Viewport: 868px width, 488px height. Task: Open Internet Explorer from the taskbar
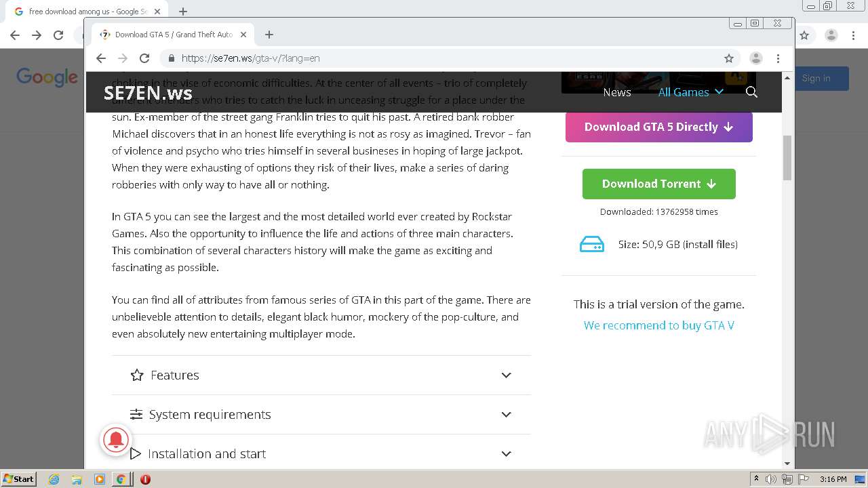point(54,479)
